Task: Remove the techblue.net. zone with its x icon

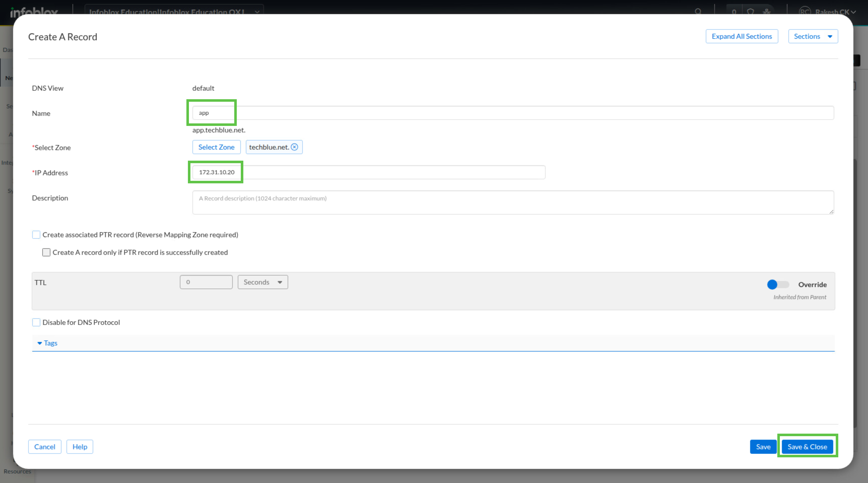Action: click(x=294, y=147)
